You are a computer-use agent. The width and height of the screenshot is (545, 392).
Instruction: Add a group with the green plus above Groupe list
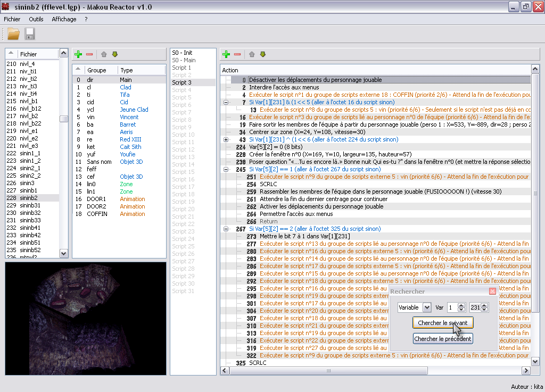point(78,54)
